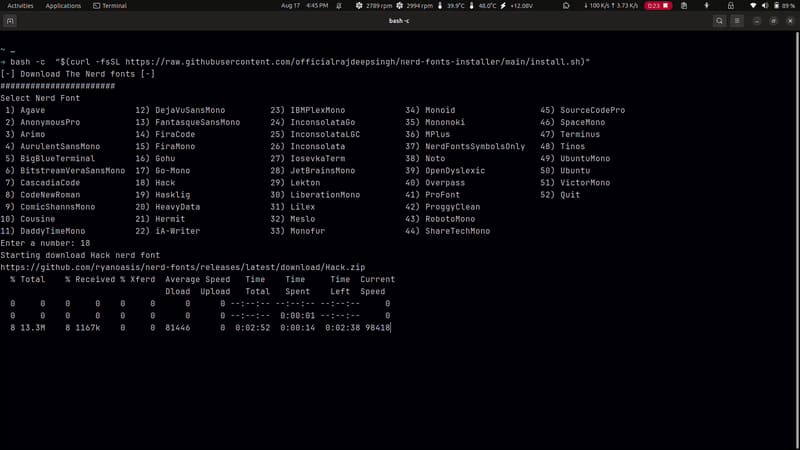This screenshot has width=800, height=450.
Task: Click the raw.githubusercontent.com install.sh URL
Action: (x=355, y=62)
